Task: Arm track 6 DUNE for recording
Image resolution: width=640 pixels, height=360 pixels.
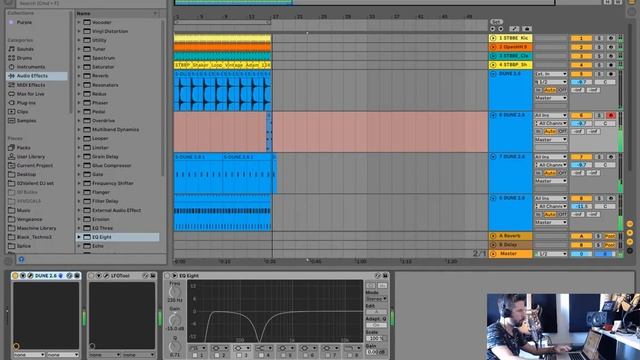Action: (611, 116)
